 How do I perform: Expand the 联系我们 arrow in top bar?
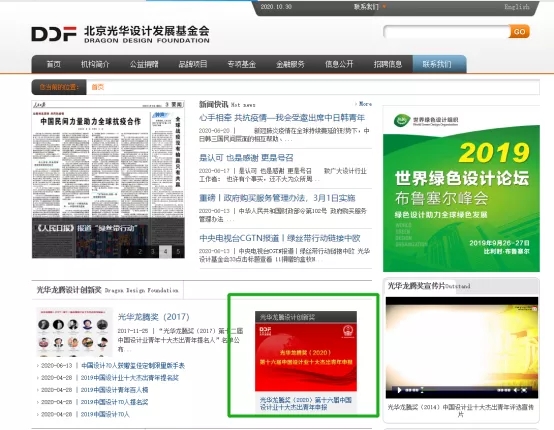point(384,6)
